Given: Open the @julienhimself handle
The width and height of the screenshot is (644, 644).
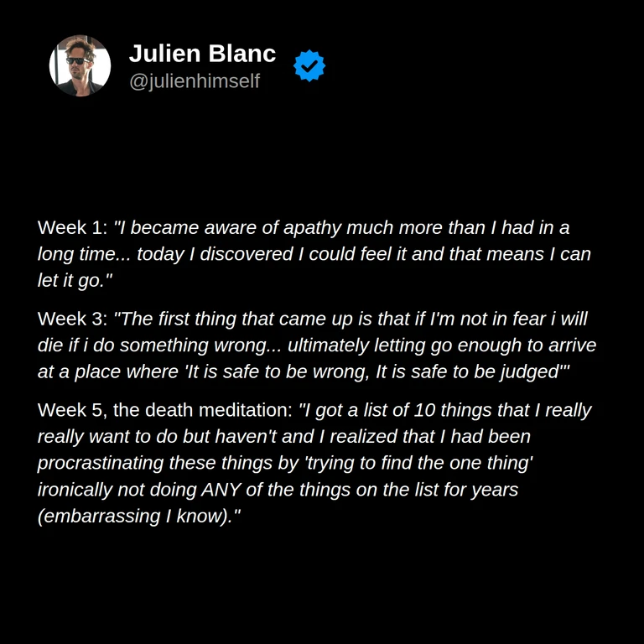Looking at the screenshot, I should click(x=195, y=80).
